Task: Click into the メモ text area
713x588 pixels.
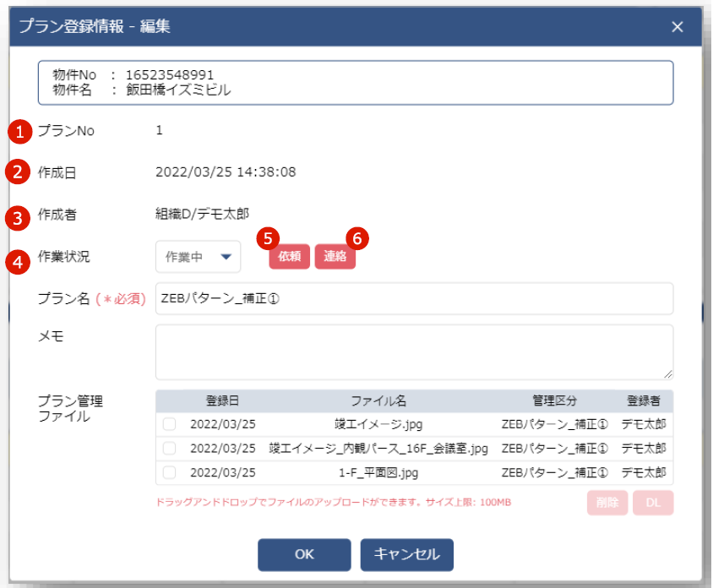Action: [414, 351]
